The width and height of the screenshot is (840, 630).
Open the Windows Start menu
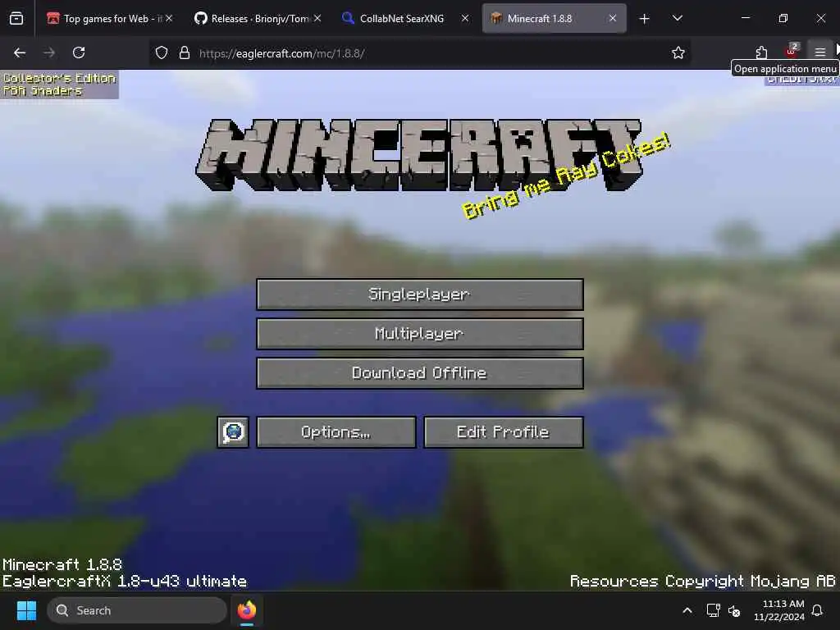(x=26, y=610)
